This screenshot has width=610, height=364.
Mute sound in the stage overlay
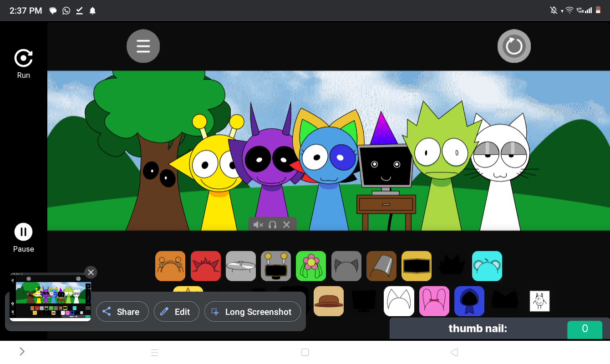[x=258, y=224]
